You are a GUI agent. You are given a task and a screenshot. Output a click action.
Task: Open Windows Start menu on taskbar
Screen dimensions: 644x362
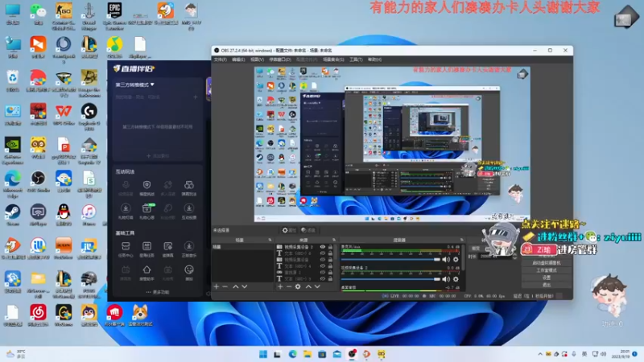pos(263,354)
